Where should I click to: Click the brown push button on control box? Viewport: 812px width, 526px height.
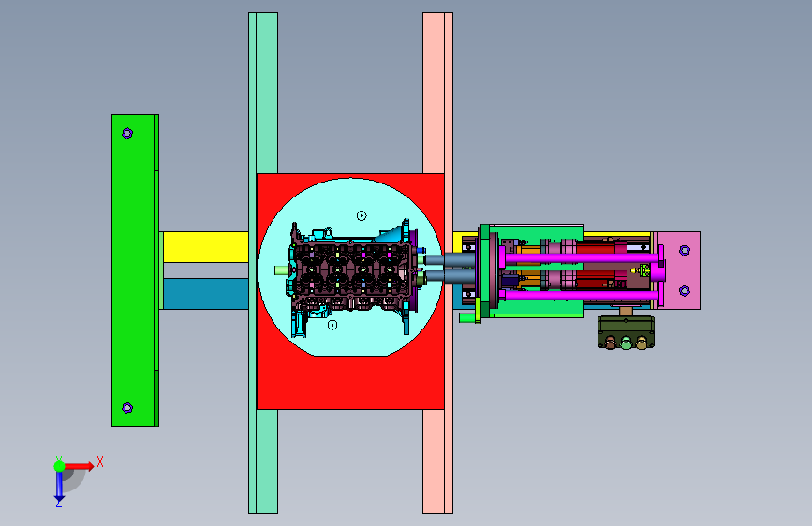[x=611, y=343]
